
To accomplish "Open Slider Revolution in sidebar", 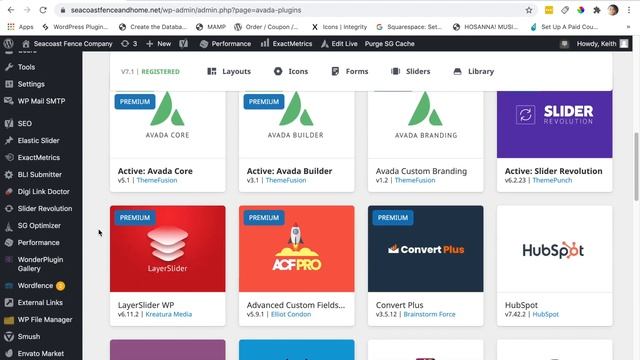I will pos(44,209).
